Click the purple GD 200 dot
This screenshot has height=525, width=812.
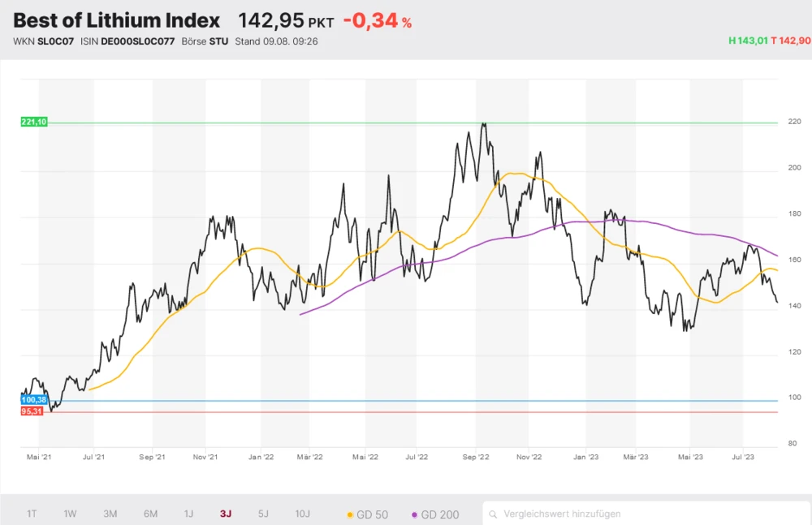click(415, 514)
